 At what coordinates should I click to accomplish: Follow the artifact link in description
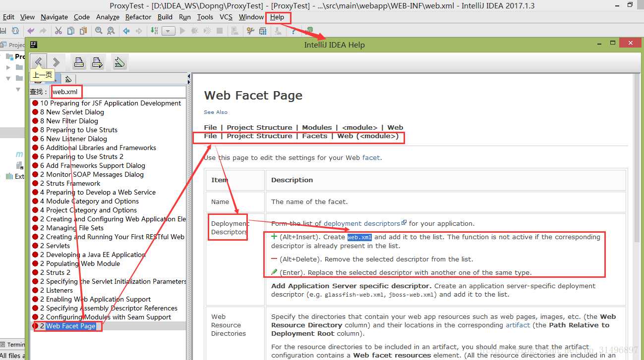tap(518, 325)
